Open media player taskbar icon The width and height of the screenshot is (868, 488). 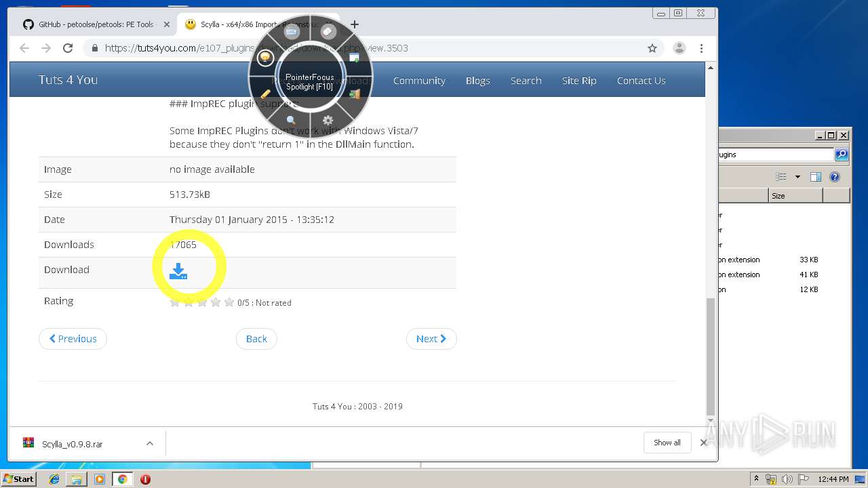[100, 479]
